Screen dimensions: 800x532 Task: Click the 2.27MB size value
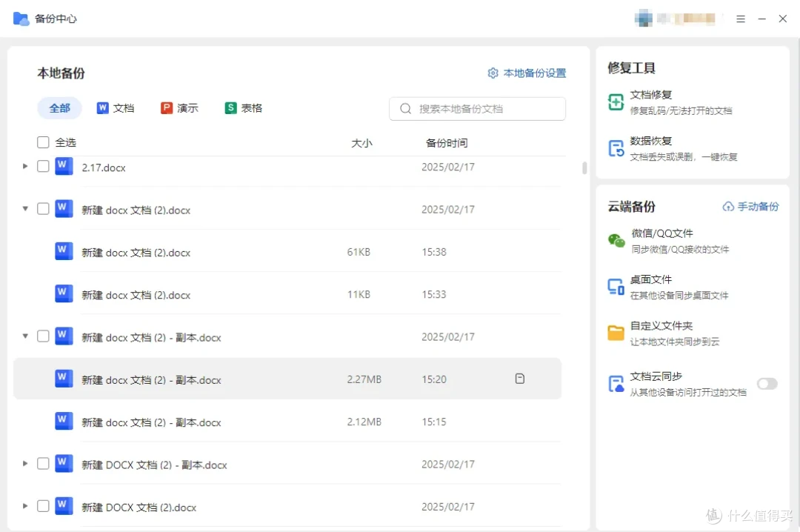(x=364, y=379)
